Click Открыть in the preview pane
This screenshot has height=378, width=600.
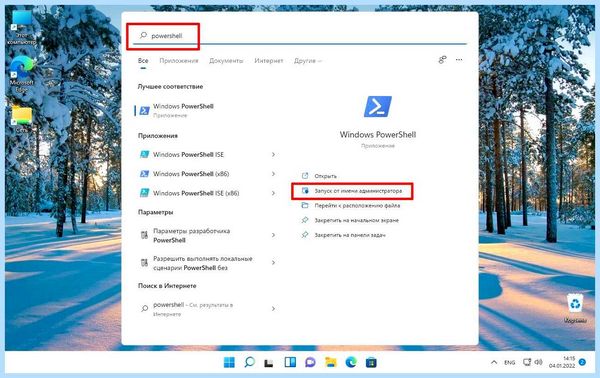click(x=325, y=176)
